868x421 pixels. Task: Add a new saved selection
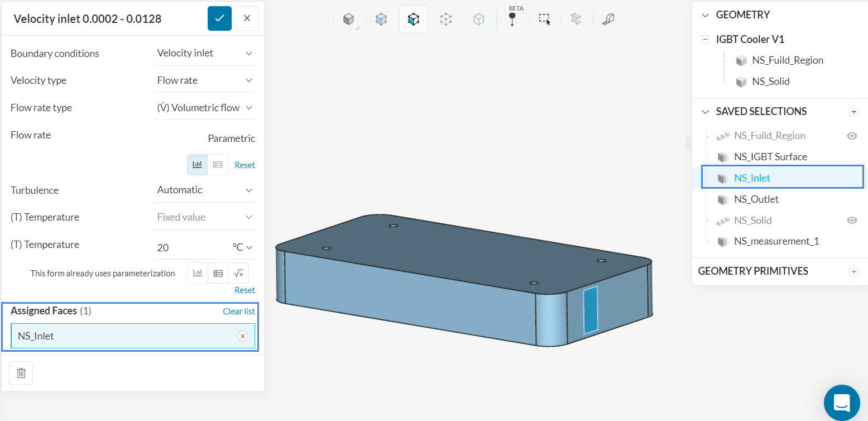(853, 112)
